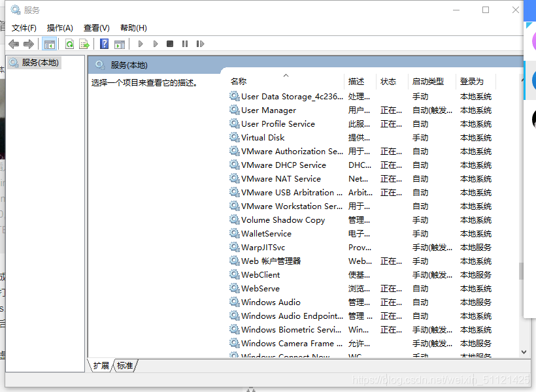
Task: Click the gear icon beside Windows Audio
Action: pos(235,302)
